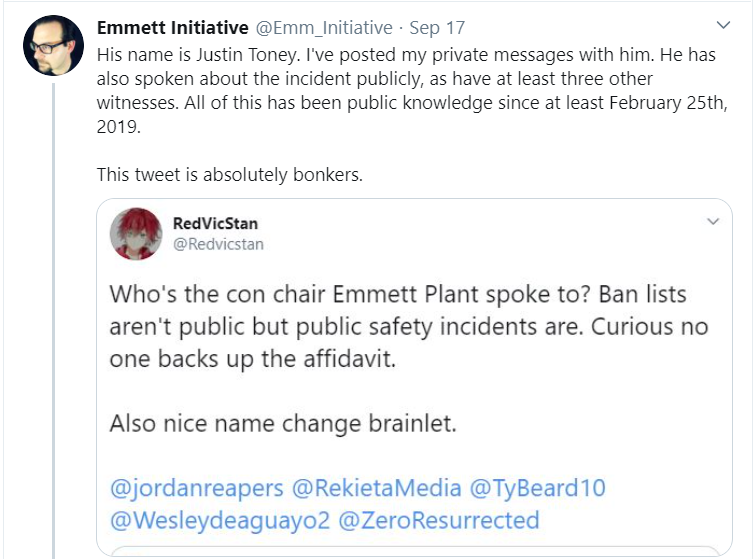Click the 'His name is Justin Toney' tweet text

click(x=412, y=91)
